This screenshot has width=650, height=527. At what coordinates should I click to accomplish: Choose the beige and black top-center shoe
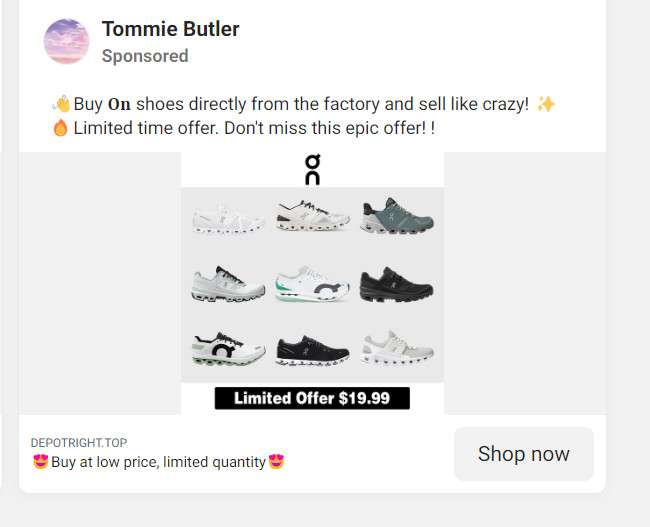tap(312, 216)
